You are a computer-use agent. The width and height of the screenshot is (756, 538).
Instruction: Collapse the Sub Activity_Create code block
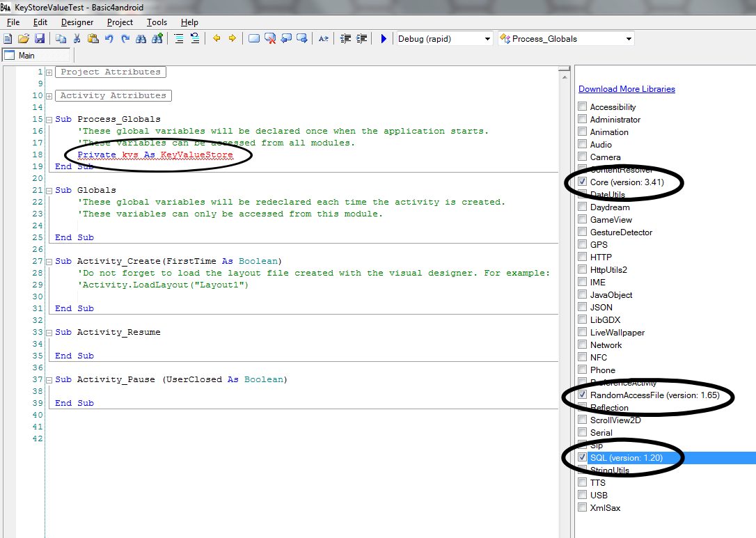point(49,262)
